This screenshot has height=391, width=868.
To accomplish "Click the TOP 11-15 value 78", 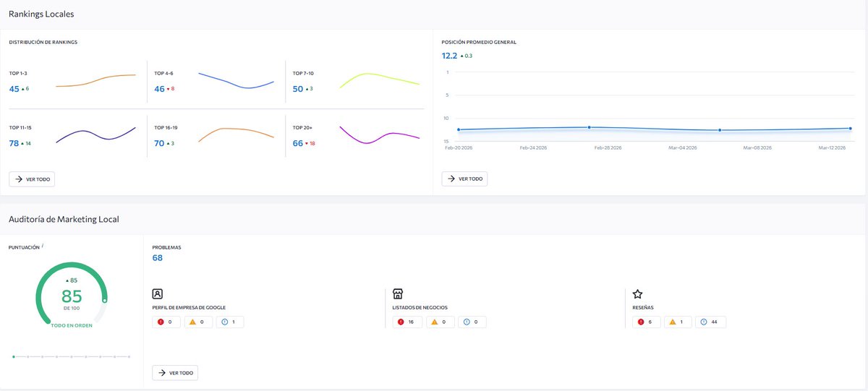I will tap(14, 143).
